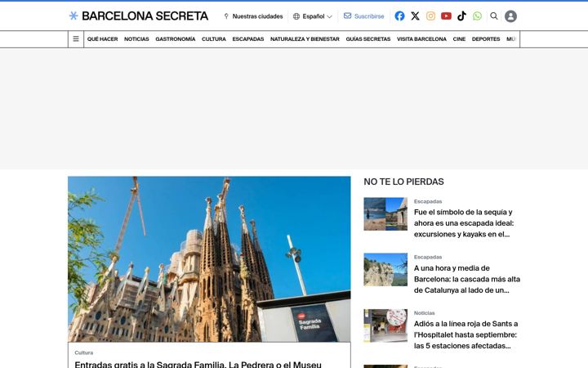Open the thumbnail for the línea roja article

[x=385, y=325]
